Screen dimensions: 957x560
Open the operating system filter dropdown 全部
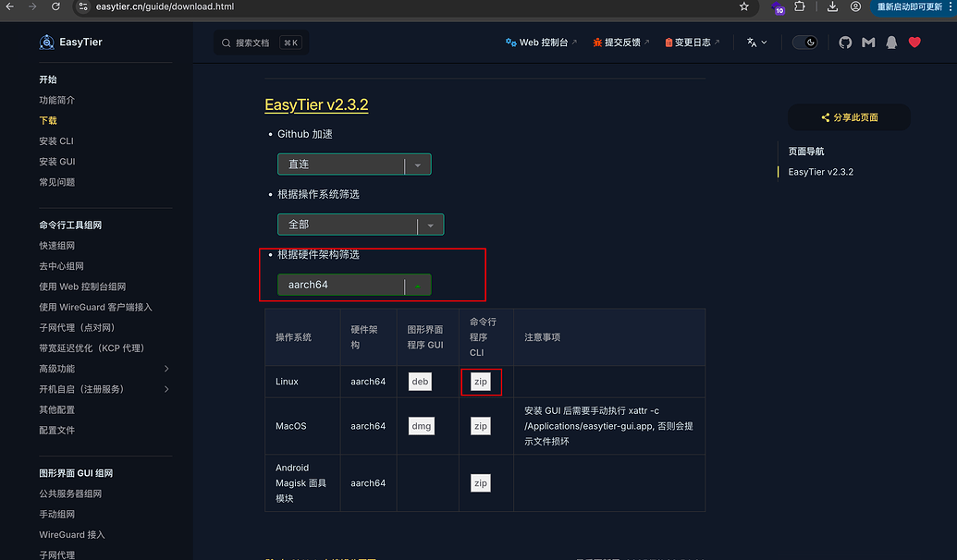360,225
